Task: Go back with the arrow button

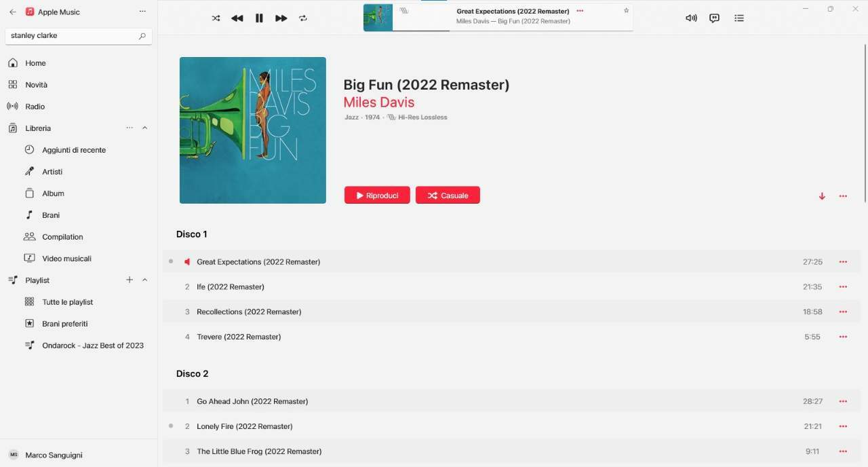Action: click(12, 12)
